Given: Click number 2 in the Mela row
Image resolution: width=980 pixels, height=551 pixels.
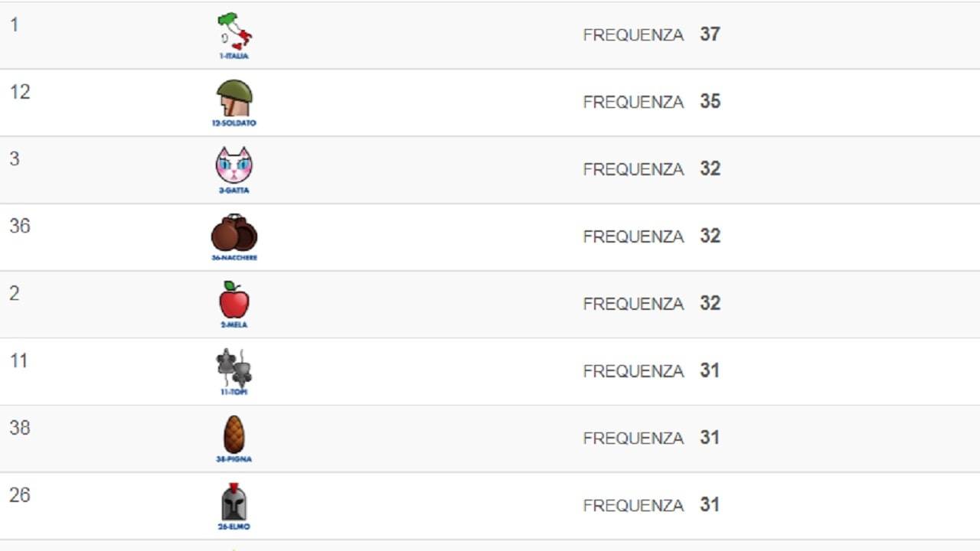Looking at the screenshot, I should pyautogui.click(x=15, y=294).
